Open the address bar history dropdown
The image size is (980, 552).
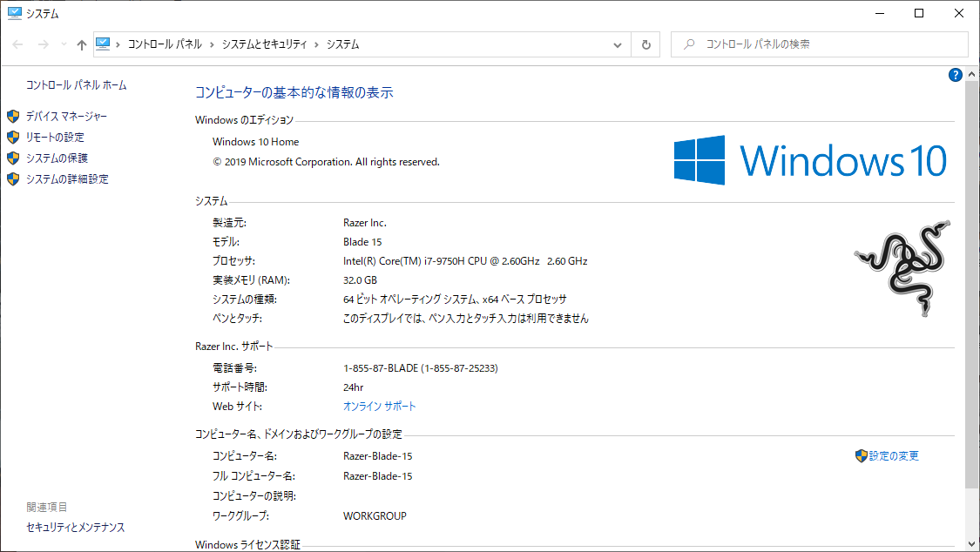pos(618,45)
